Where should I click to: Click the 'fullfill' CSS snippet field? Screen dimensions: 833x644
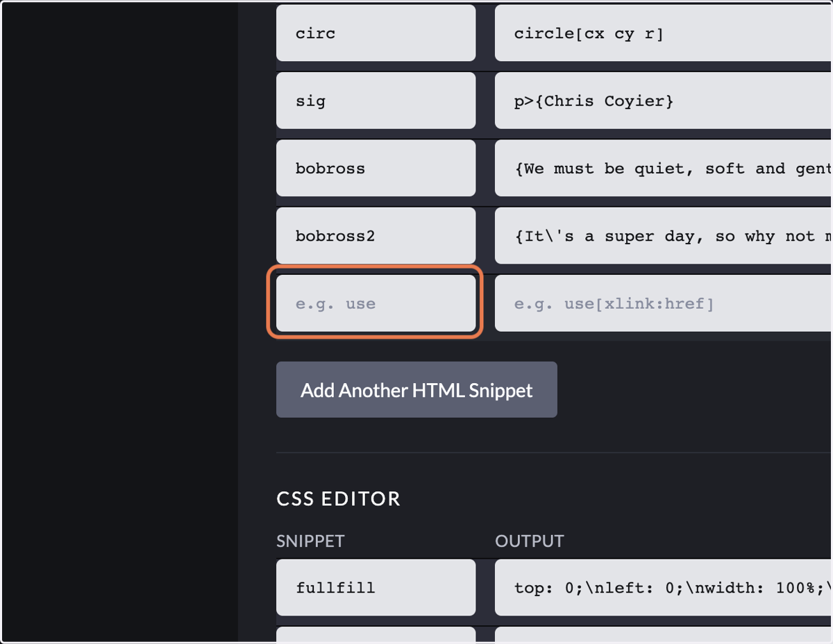tap(376, 587)
